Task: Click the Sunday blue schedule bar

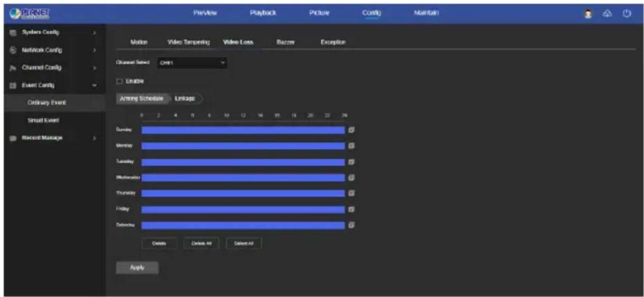Action: [243, 130]
